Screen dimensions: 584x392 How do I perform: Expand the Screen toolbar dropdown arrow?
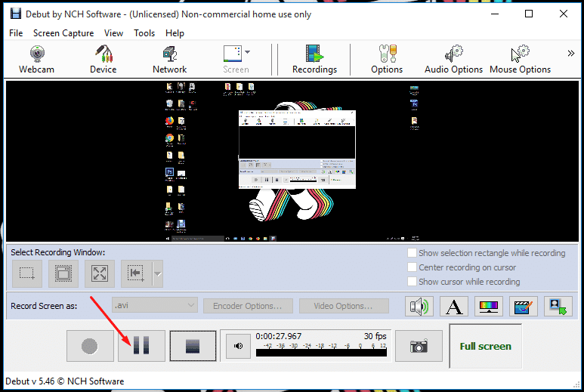[x=247, y=53]
